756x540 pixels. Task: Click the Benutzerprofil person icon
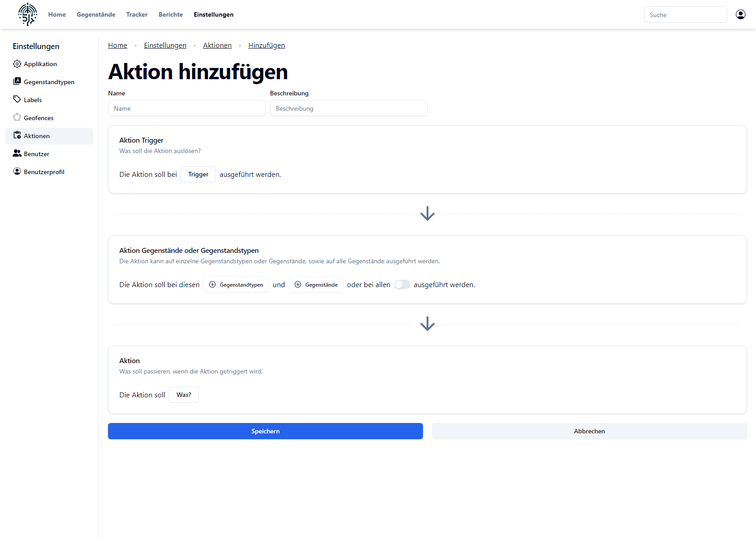pos(17,171)
